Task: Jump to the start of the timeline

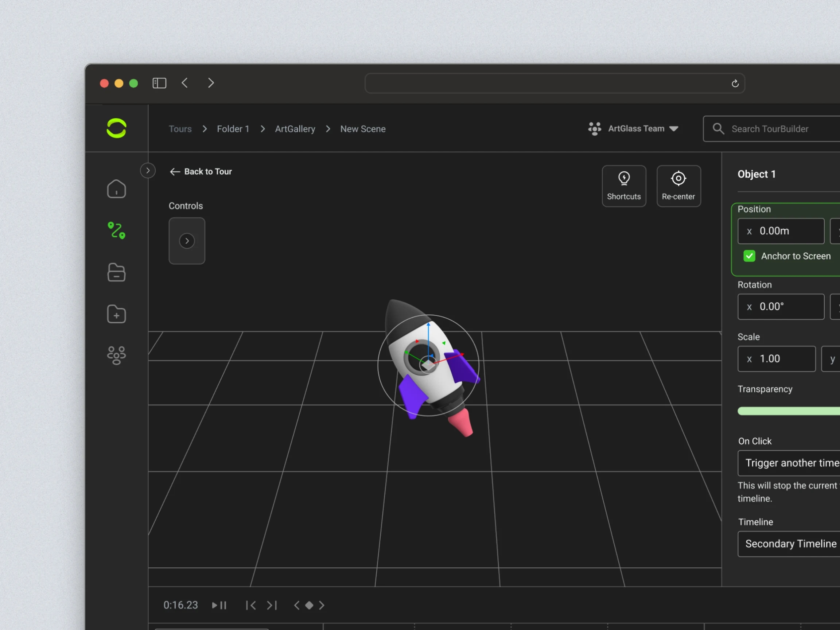Action: [250, 605]
